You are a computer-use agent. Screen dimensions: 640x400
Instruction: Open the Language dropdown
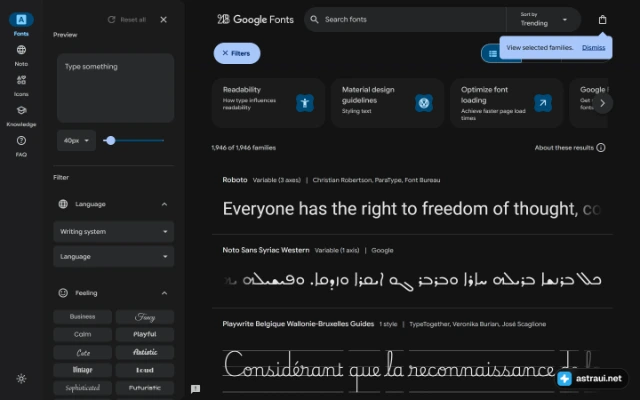(114, 256)
